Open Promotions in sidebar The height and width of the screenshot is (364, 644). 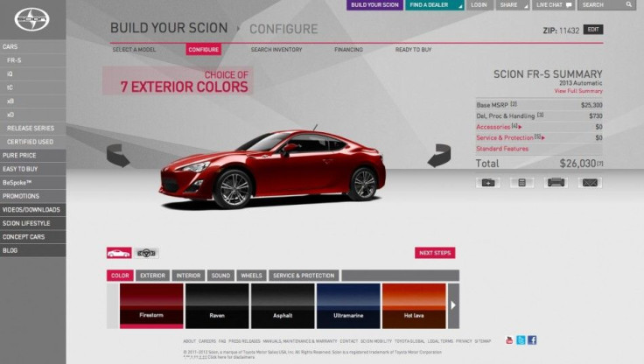33,196
